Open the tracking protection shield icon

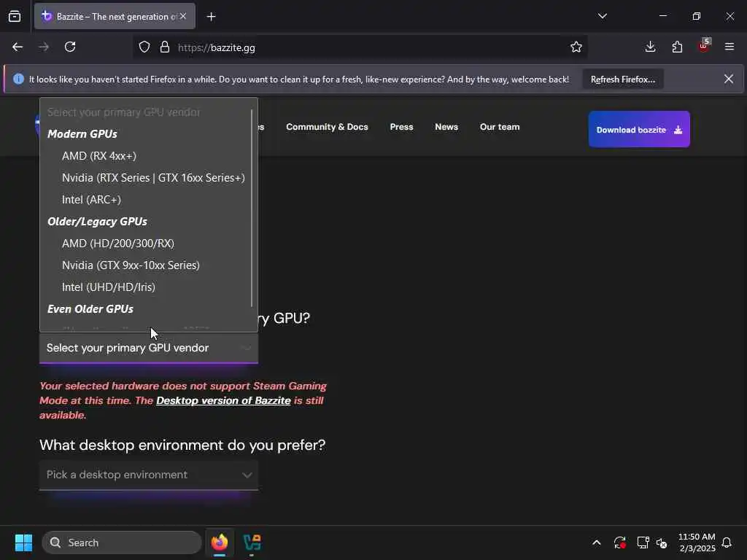(x=144, y=47)
